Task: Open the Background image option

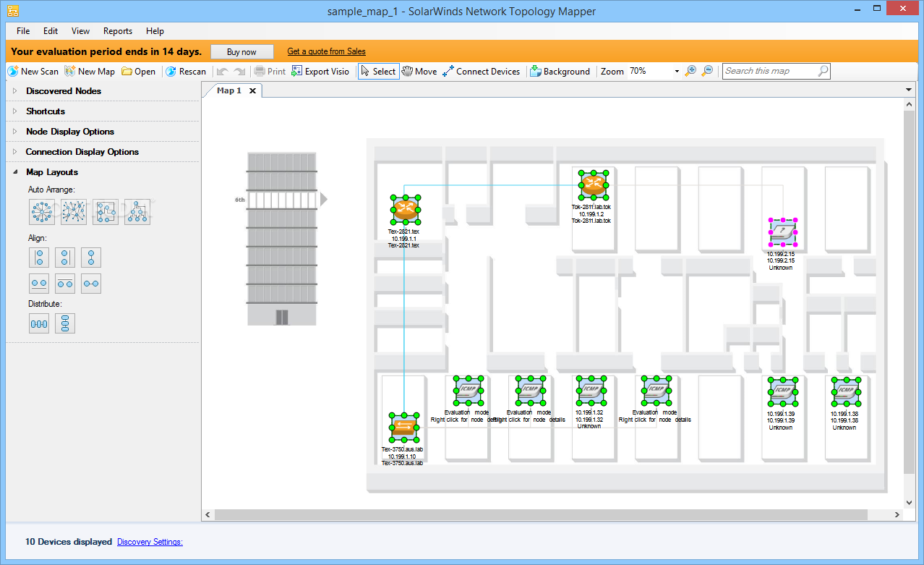Action: [560, 72]
